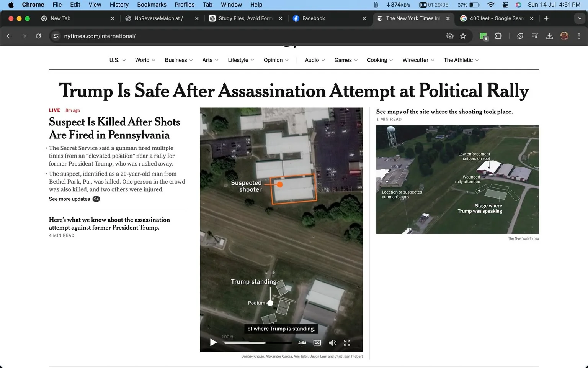This screenshot has height=368, width=588.
Task: Mute the video with speaker icon
Action: (x=333, y=343)
